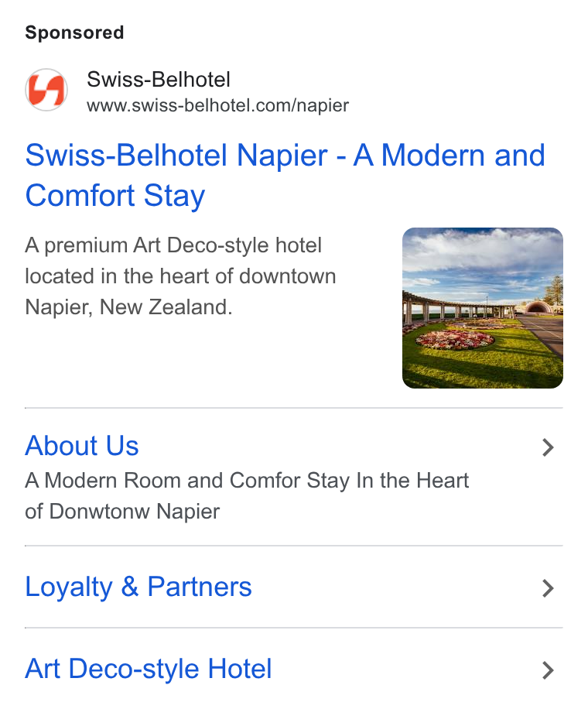
Task: Click the www.swiss-belhotel.com/napier URL
Action: tap(218, 105)
